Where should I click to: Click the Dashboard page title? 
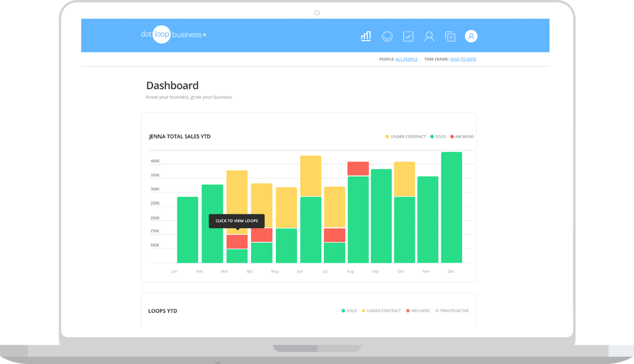click(x=172, y=85)
